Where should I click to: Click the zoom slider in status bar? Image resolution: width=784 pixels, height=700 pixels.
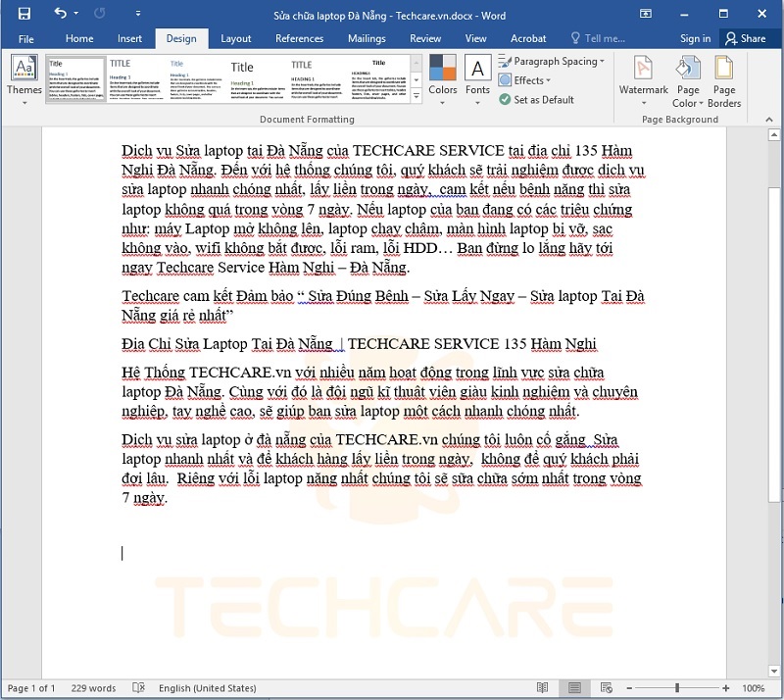pyautogui.click(x=677, y=688)
